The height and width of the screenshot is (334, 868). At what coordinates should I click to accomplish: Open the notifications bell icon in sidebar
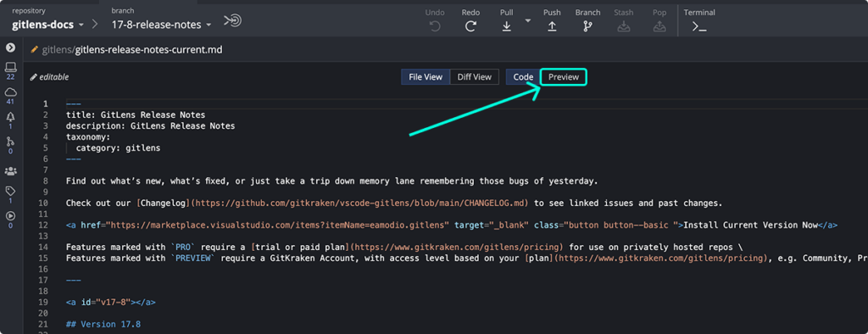[10, 120]
